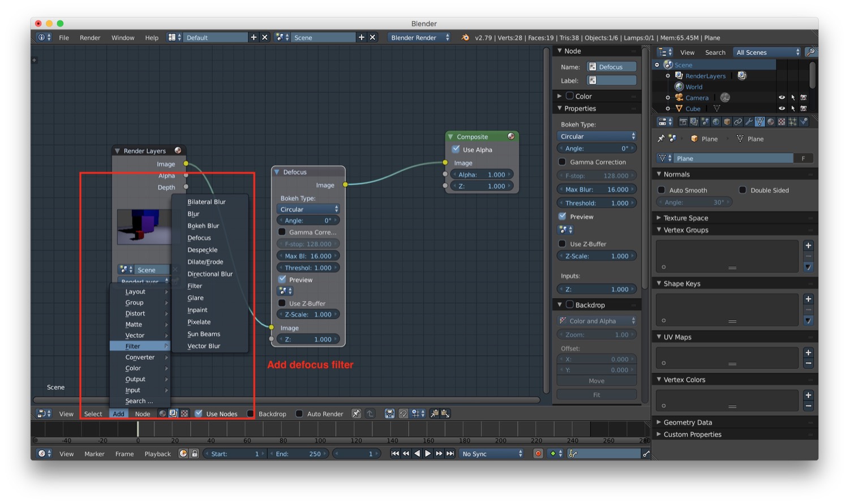This screenshot has width=849, height=504.
Task: Select the texture node tree type icon
Action: click(x=184, y=413)
